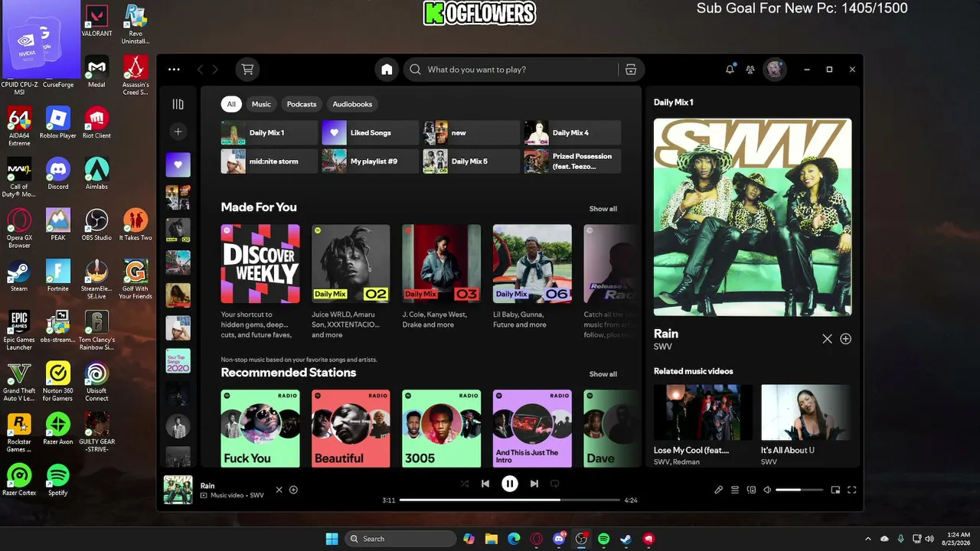Open the Discover Weekly playlist card

[x=260, y=282]
